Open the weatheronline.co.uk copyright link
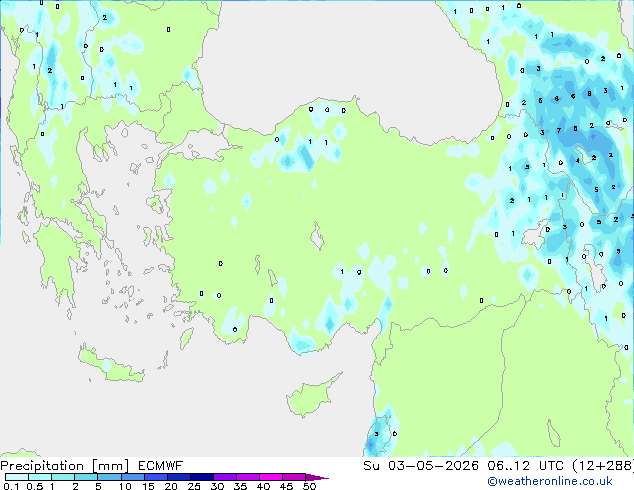This screenshot has width=634, height=490. pyautogui.click(x=549, y=481)
